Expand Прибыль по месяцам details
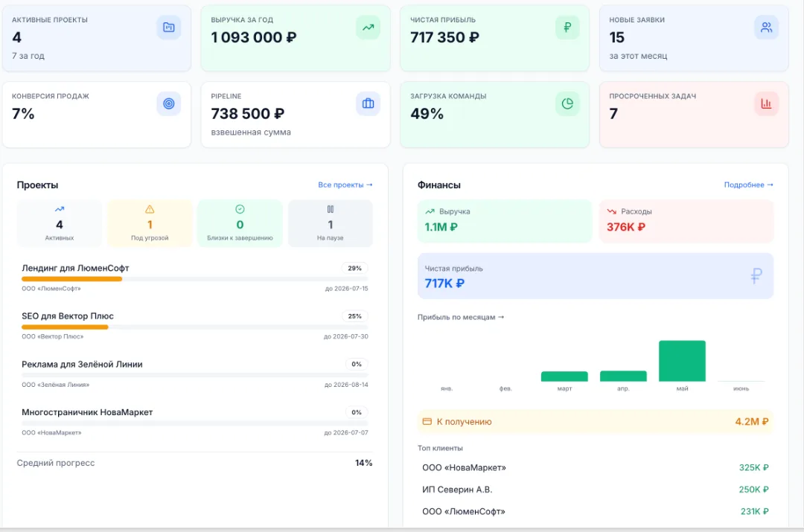The width and height of the screenshot is (804, 532). pos(461,317)
